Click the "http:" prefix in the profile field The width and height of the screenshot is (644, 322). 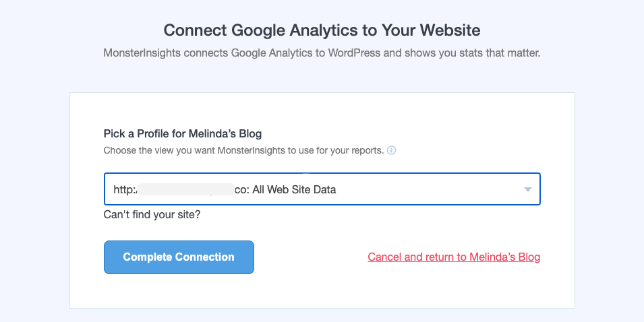[x=121, y=190]
